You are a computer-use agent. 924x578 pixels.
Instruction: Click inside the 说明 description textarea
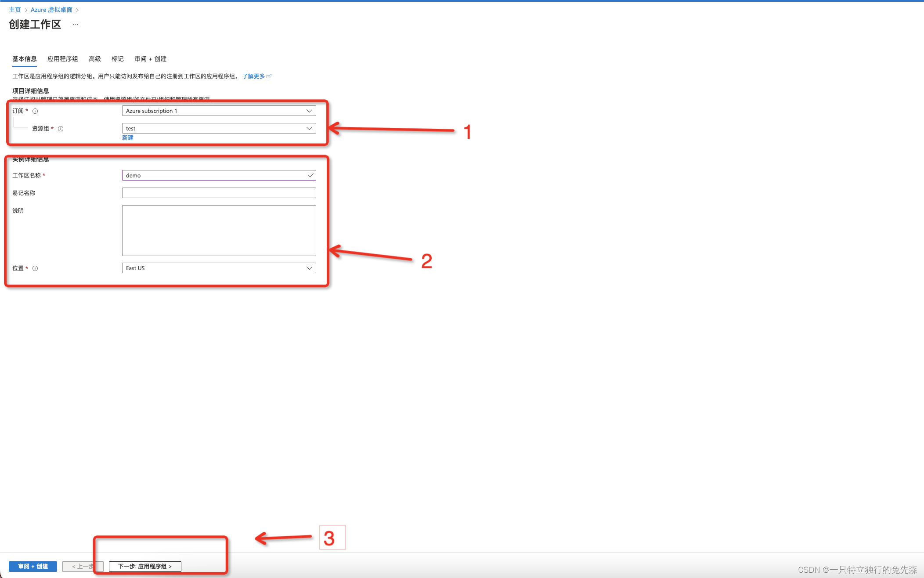(x=219, y=230)
